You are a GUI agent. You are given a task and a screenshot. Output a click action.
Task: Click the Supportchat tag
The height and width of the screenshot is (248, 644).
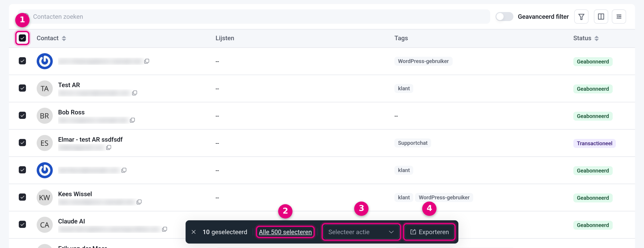[x=413, y=143]
